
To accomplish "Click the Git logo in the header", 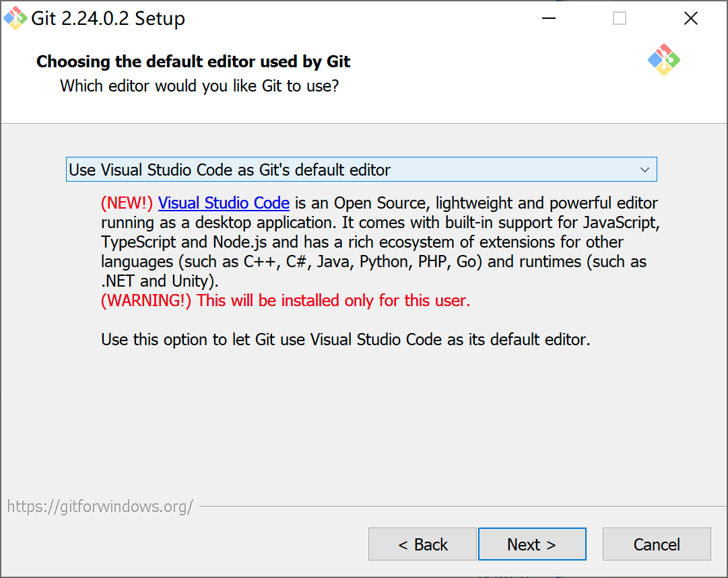I will [663, 61].
